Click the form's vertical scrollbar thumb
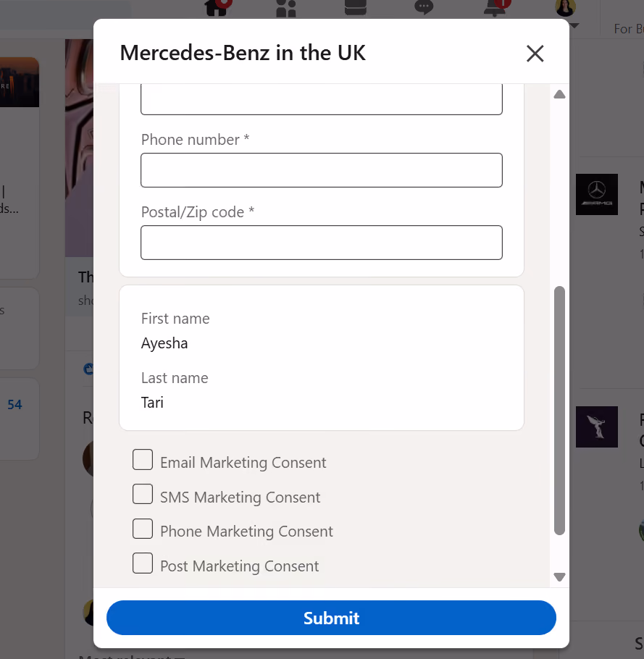The width and height of the screenshot is (644, 659). pyautogui.click(x=559, y=411)
